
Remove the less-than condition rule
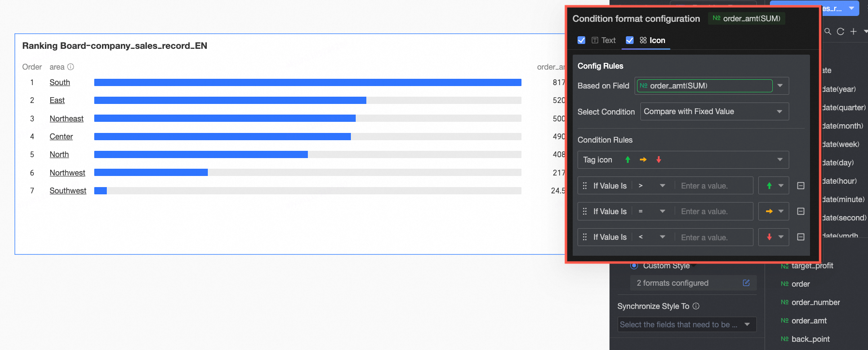(800, 237)
